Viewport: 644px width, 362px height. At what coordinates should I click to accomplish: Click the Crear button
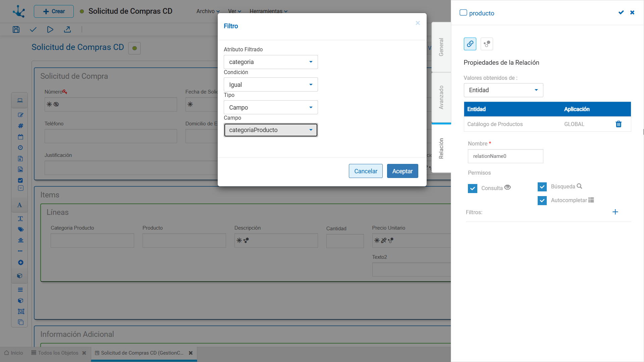(54, 11)
